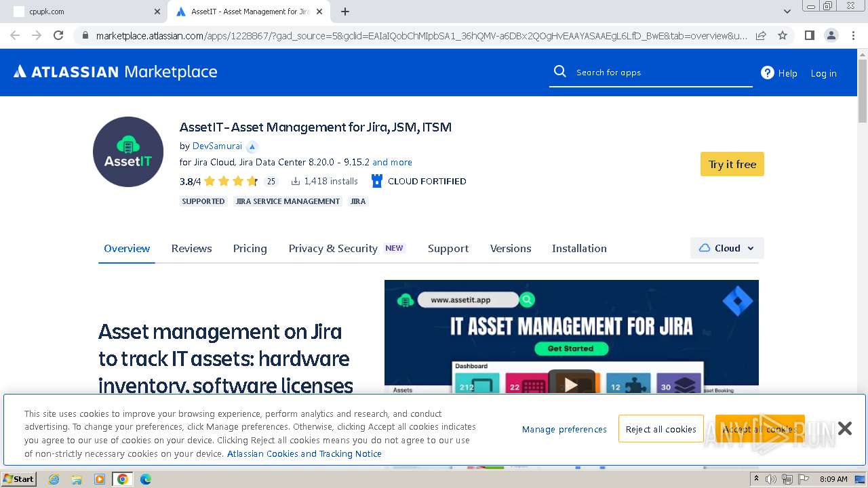Click the search magnifier icon
Viewport: 868px width, 488px height.
point(559,72)
